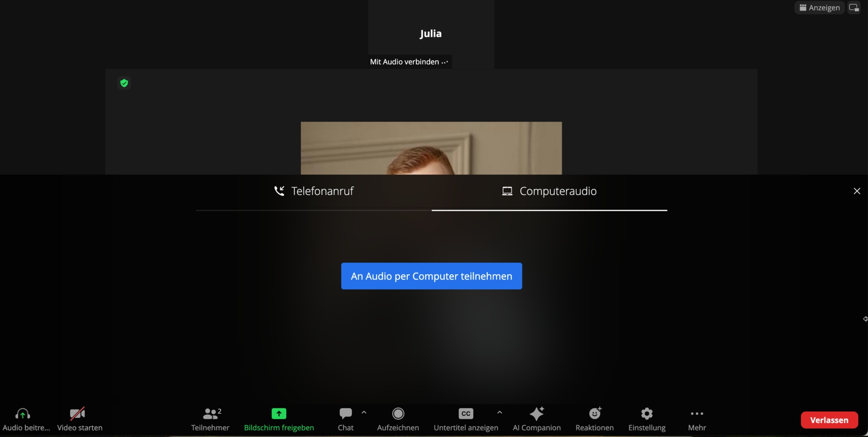
Task: Toggle Video starten camera icon
Action: (x=78, y=414)
